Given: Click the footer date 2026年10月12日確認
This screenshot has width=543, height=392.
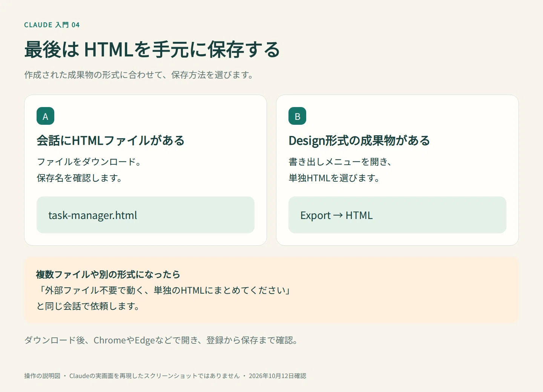Looking at the screenshot, I should [x=278, y=376].
